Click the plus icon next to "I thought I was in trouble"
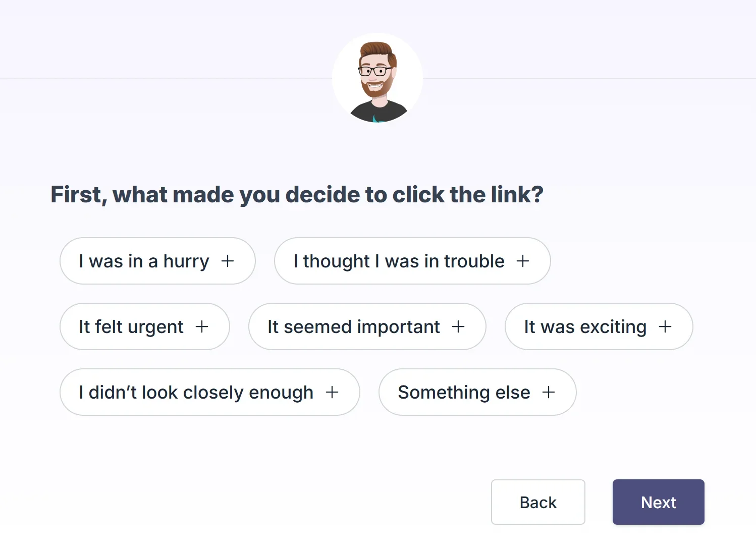756x553 pixels. pos(523,261)
